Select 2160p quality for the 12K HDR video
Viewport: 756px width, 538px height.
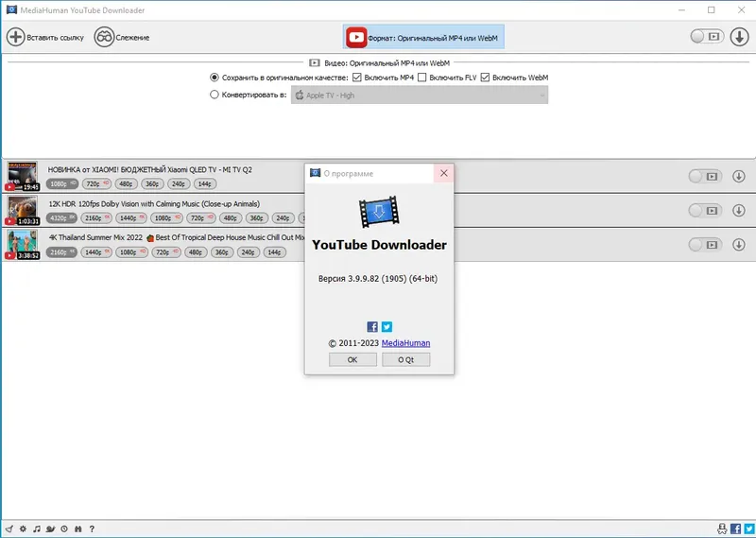pos(96,218)
